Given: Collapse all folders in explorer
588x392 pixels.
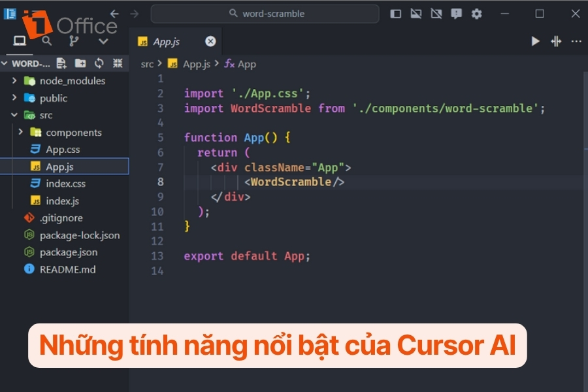Looking at the screenshot, I should (118, 63).
